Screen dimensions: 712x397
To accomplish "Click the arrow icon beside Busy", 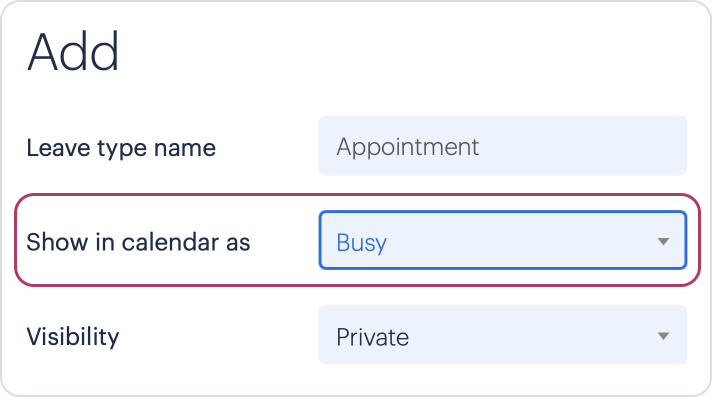I will click(663, 241).
